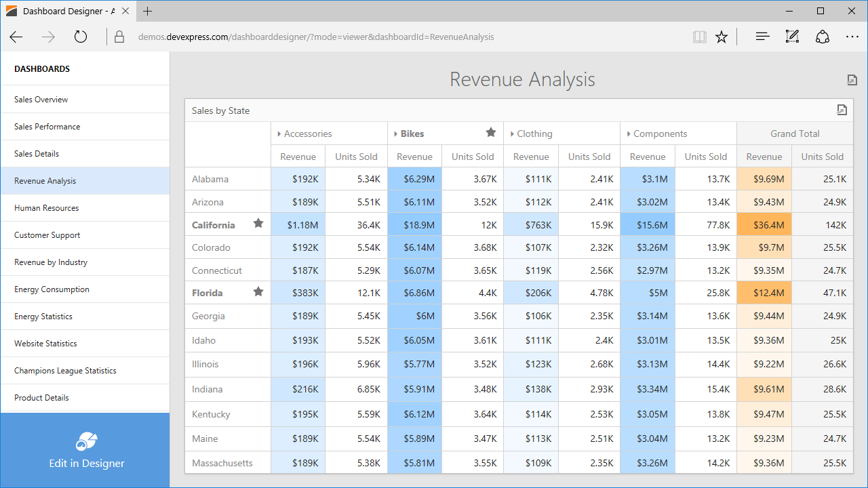Viewport: 868px width, 488px height.
Task: Click California's orange Grand Total revenue cell
Action: click(x=764, y=225)
